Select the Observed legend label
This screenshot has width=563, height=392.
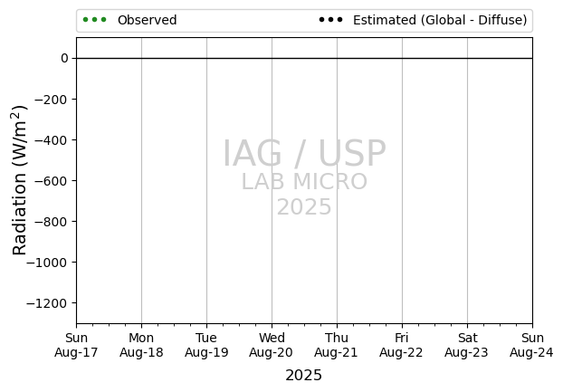click(148, 20)
